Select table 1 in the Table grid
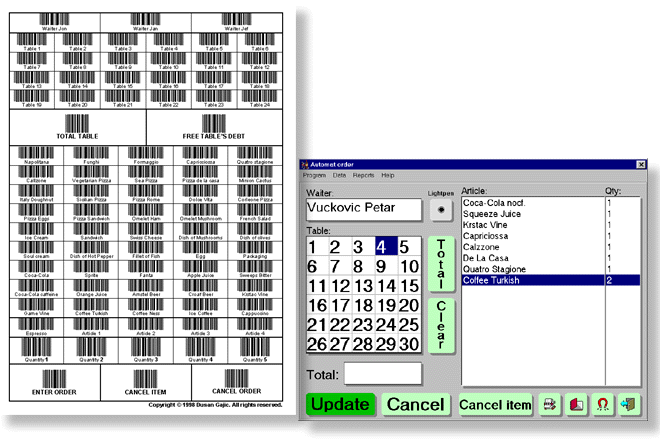The image size is (660, 440). 317,247
